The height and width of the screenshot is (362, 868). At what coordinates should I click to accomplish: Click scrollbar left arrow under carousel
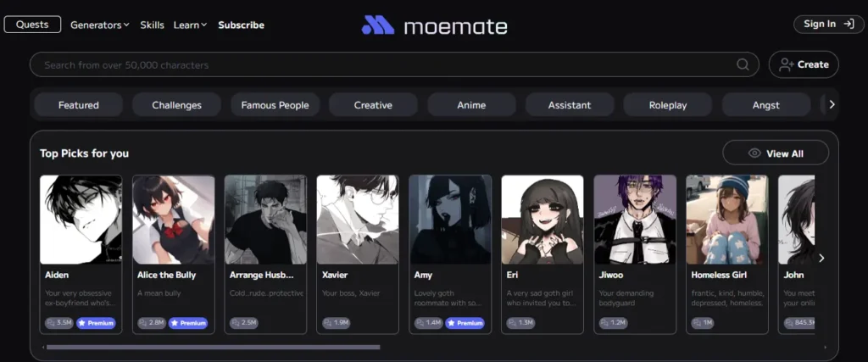click(x=43, y=348)
